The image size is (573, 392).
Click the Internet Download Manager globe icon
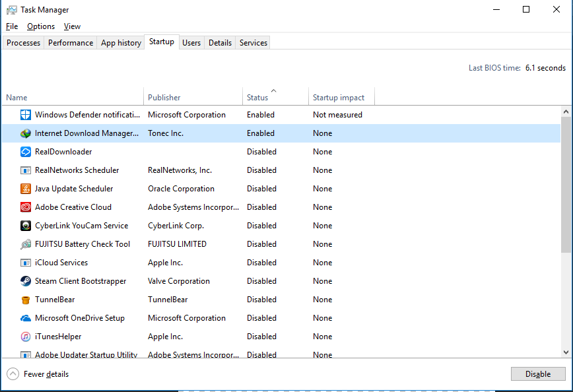click(26, 133)
